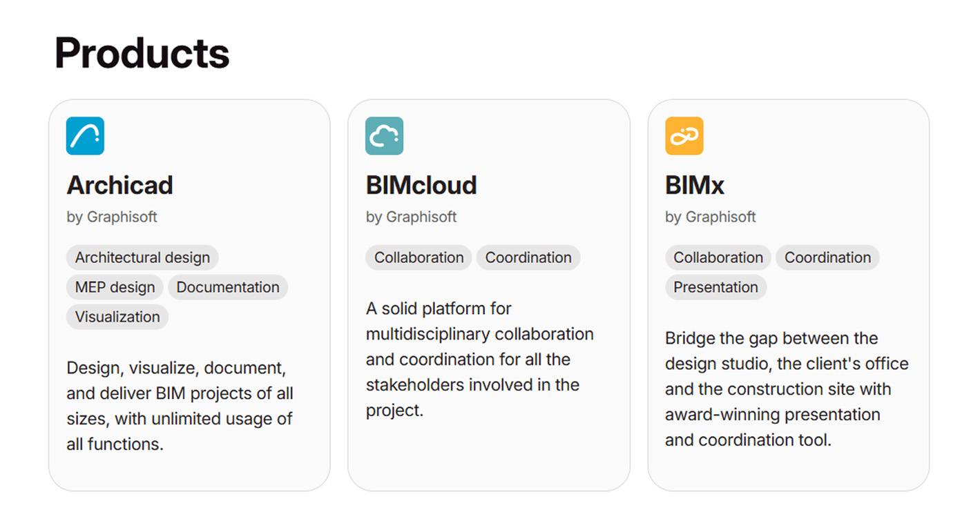Click BIMcloud's Coordination tag

[x=528, y=257]
